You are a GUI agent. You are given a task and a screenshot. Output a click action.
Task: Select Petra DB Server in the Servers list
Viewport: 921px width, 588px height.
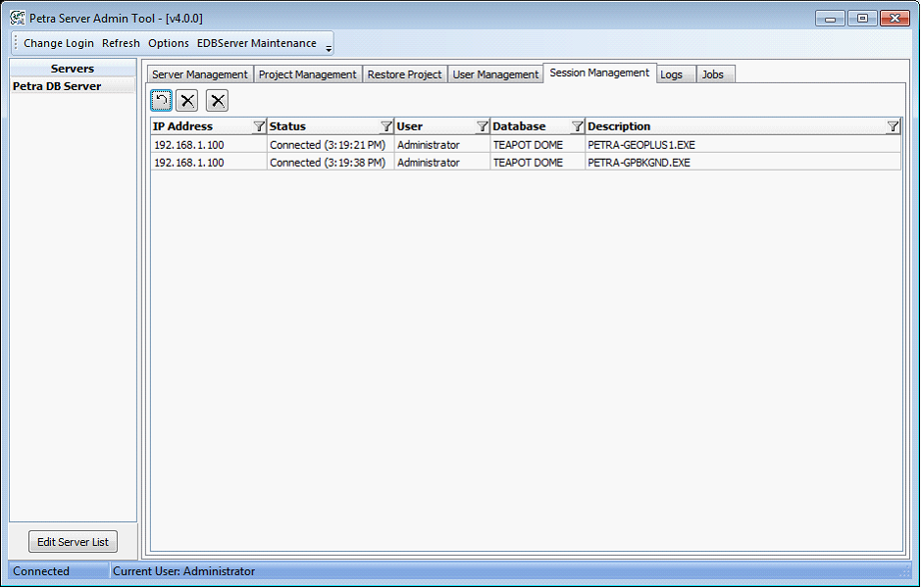pyautogui.click(x=57, y=86)
